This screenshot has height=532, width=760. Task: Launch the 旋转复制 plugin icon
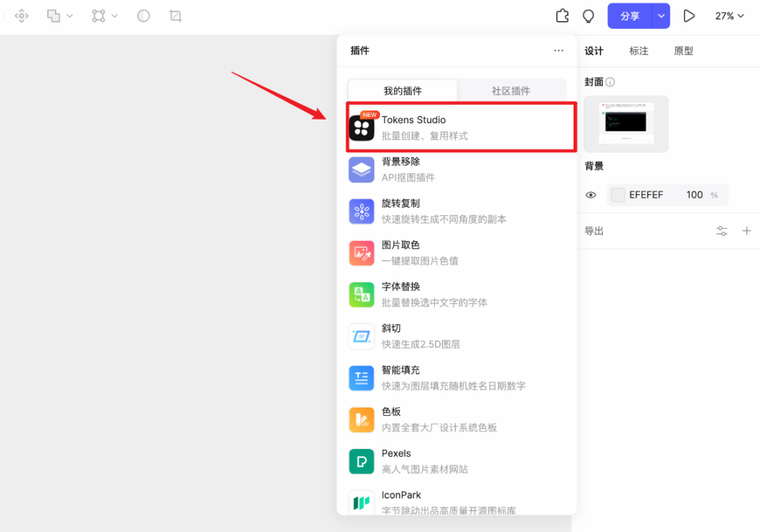click(x=362, y=211)
